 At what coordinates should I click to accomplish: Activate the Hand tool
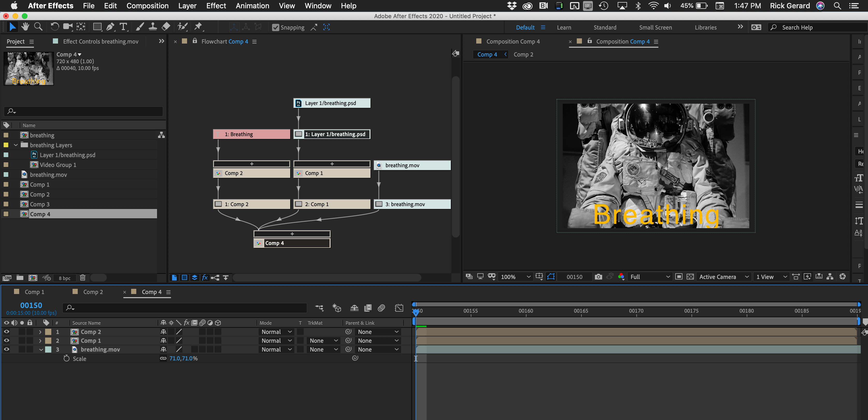point(25,27)
